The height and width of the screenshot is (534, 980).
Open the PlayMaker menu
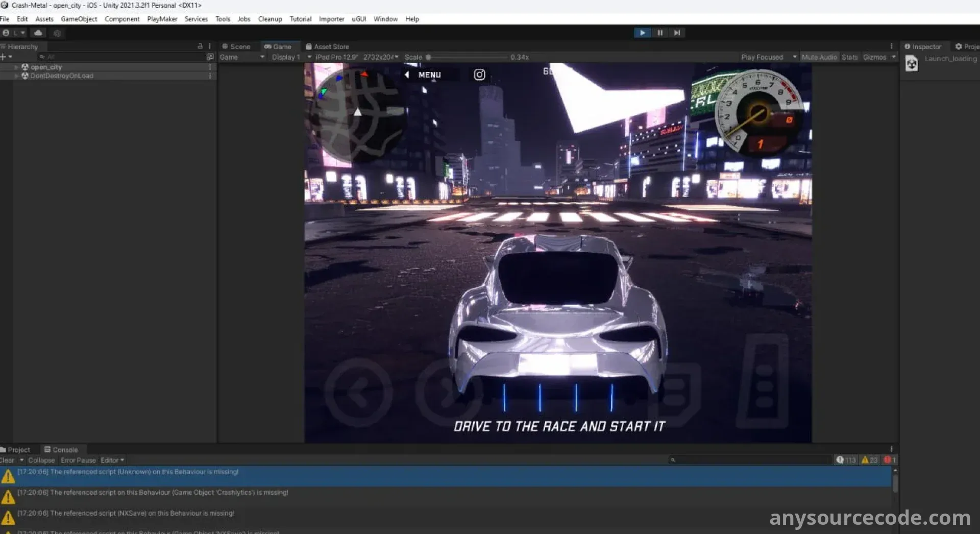pyautogui.click(x=162, y=19)
